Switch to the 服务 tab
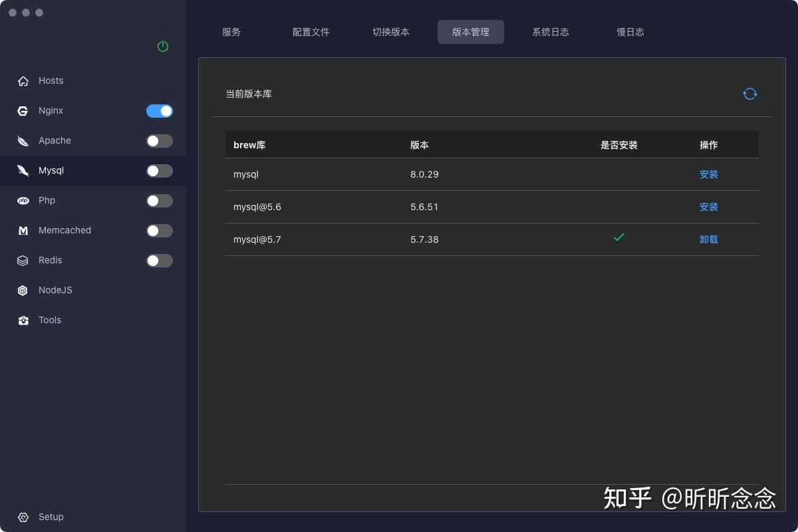The height and width of the screenshot is (532, 798). coord(231,31)
